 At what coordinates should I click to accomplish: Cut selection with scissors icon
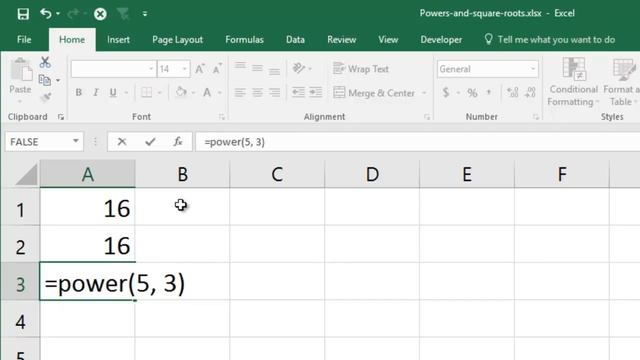coord(45,62)
